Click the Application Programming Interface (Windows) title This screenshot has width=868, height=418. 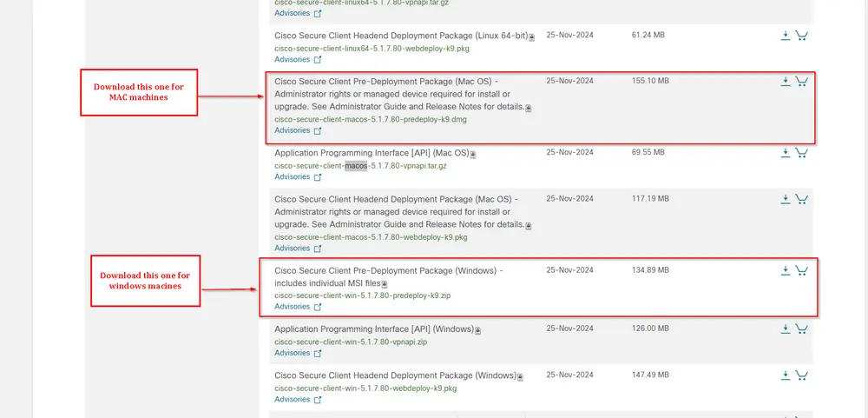[374, 328]
